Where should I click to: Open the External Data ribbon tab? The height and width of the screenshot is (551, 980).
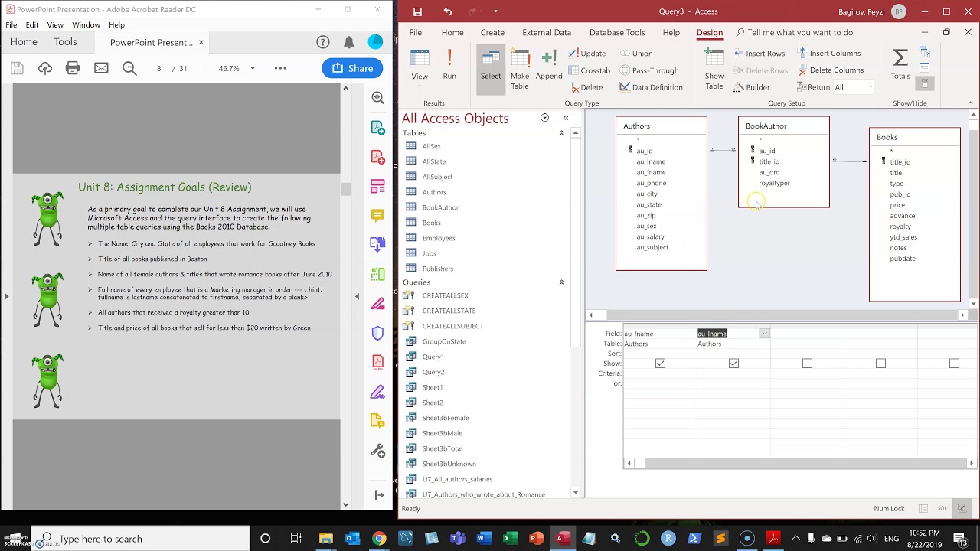547,33
